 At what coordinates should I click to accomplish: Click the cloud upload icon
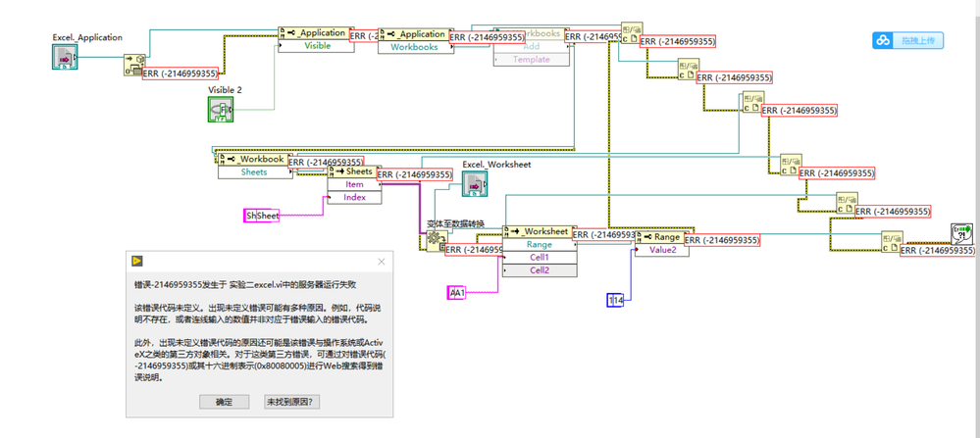883,40
